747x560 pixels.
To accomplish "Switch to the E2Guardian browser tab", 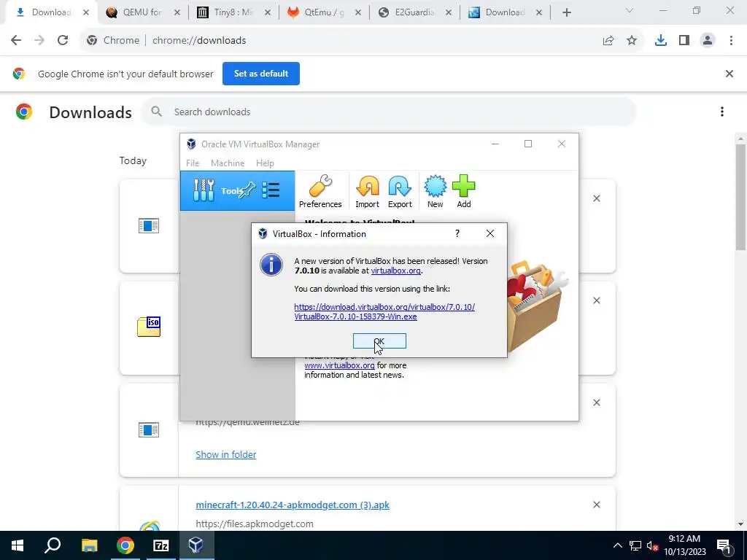I will pos(414,12).
